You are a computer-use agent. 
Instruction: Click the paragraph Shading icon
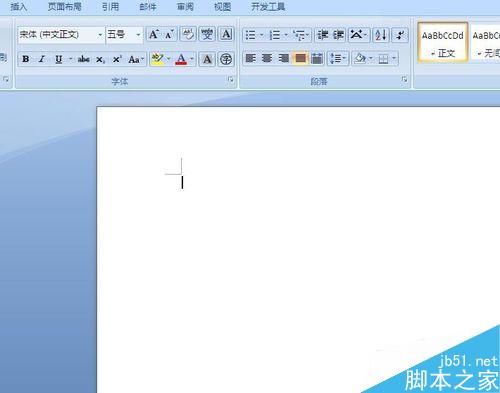coord(360,59)
